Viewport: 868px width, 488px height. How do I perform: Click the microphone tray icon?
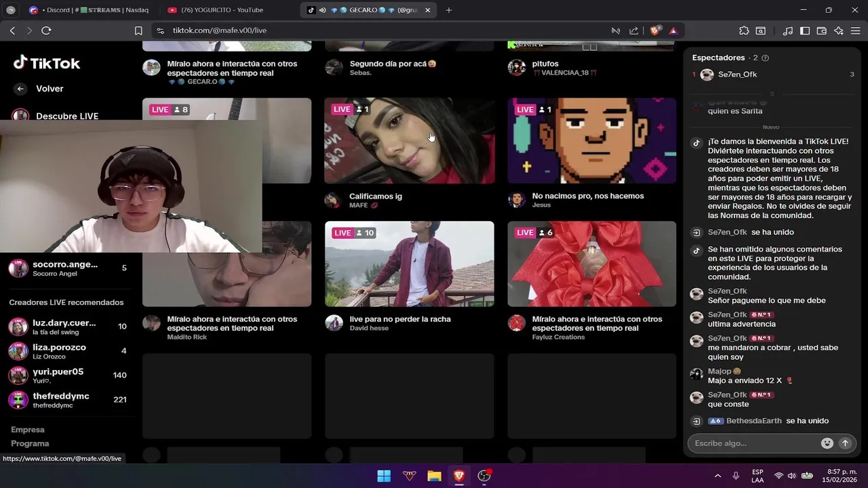tap(736, 476)
